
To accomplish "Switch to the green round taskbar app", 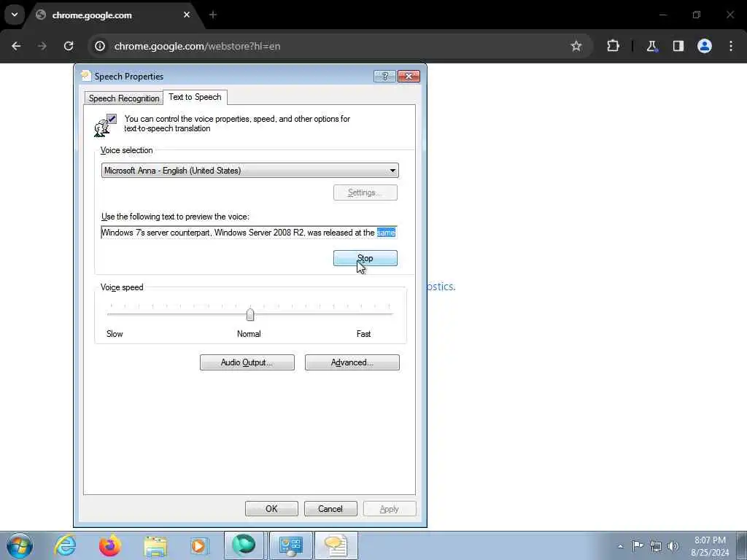I will (244, 545).
